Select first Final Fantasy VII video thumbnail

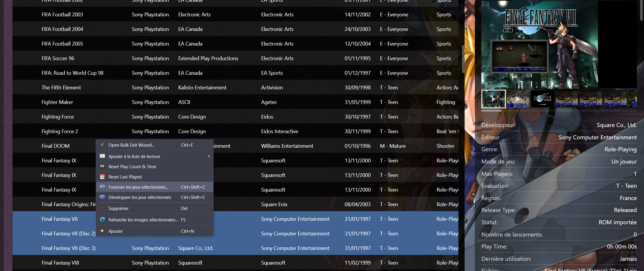point(493,99)
